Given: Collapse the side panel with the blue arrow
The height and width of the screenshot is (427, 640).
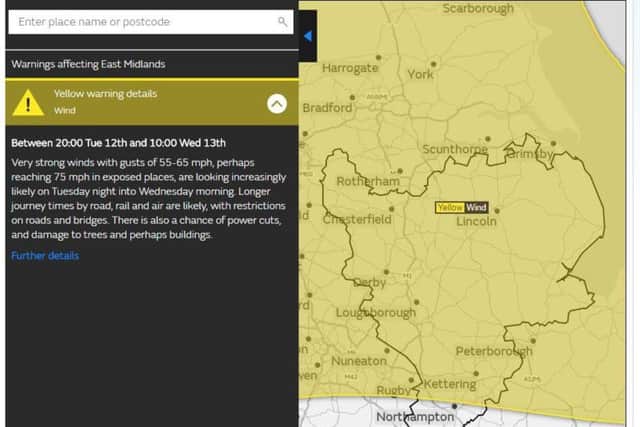Looking at the screenshot, I should tap(308, 36).
